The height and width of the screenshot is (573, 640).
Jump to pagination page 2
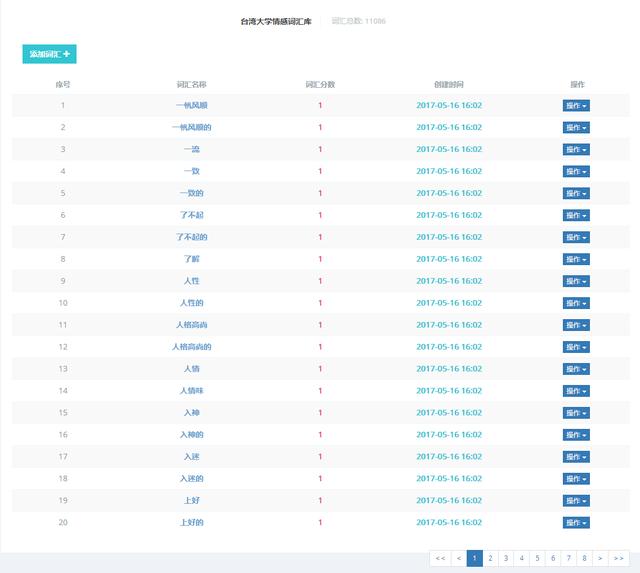[490, 558]
